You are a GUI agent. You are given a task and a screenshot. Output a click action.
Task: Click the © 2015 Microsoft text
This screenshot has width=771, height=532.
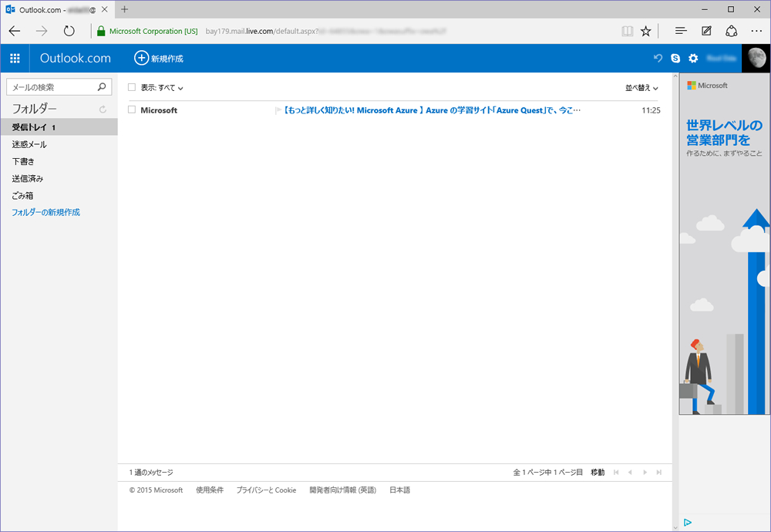156,490
